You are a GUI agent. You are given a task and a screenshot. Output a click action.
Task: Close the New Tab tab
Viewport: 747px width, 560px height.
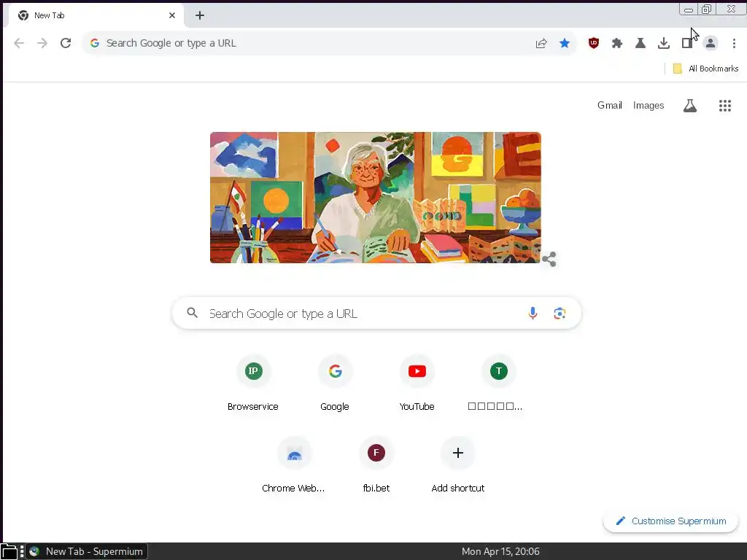[x=172, y=15]
